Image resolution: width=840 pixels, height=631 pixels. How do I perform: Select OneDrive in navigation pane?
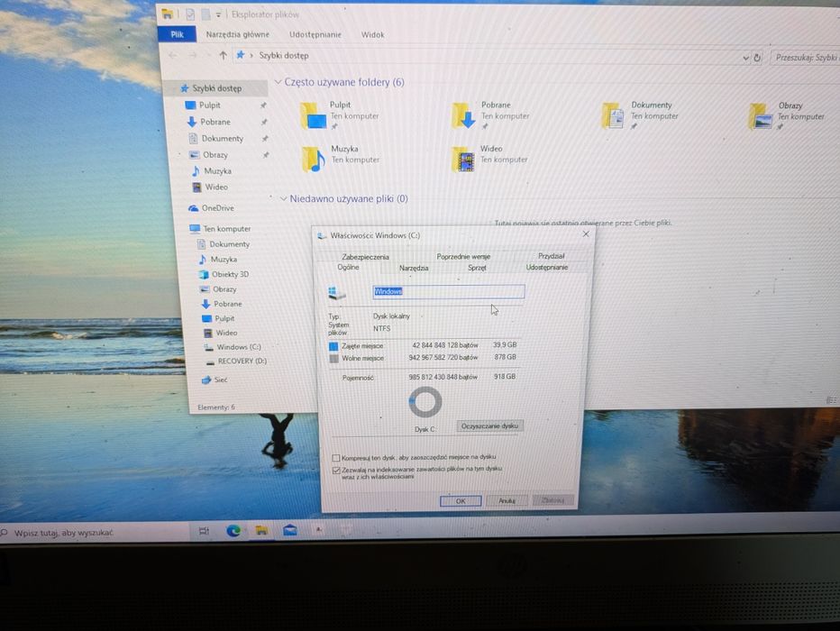pos(217,208)
